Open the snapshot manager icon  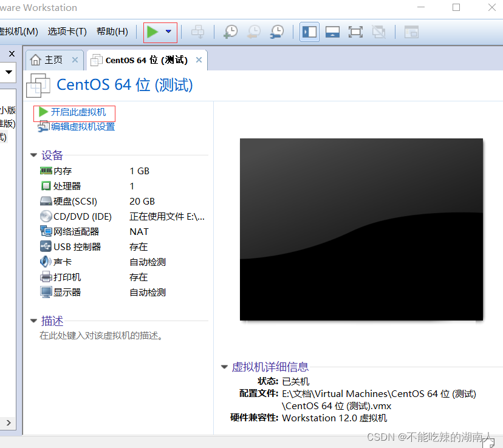click(277, 32)
